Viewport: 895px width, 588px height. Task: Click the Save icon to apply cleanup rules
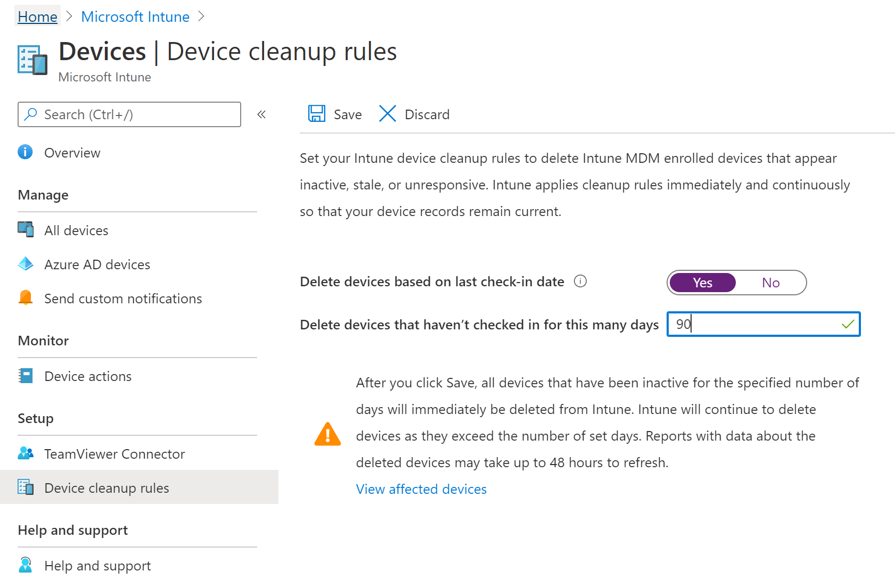click(x=317, y=113)
